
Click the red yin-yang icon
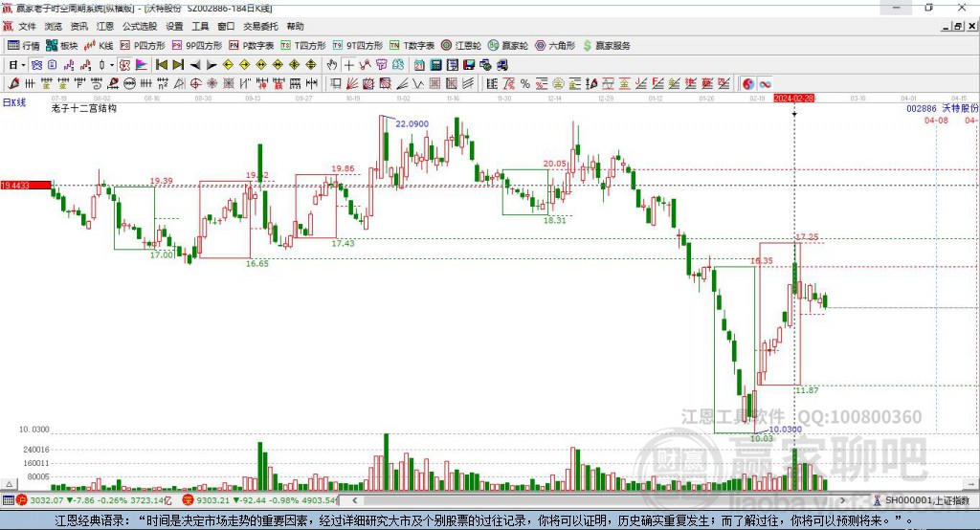748,84
